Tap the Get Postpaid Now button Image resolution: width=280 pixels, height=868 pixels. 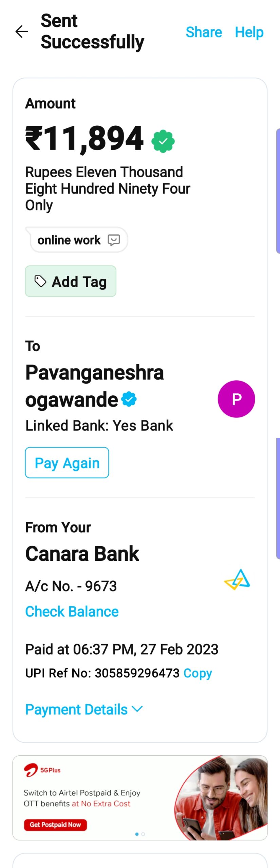click(55, 825)
